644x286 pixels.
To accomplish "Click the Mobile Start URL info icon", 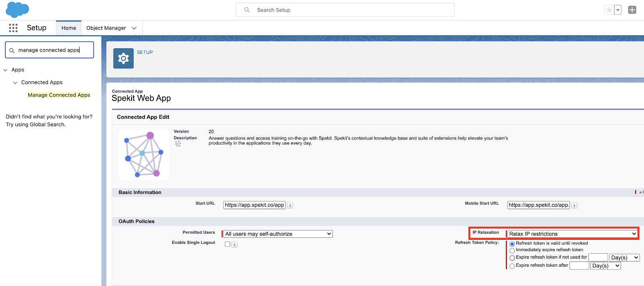I will pos(574,206).
